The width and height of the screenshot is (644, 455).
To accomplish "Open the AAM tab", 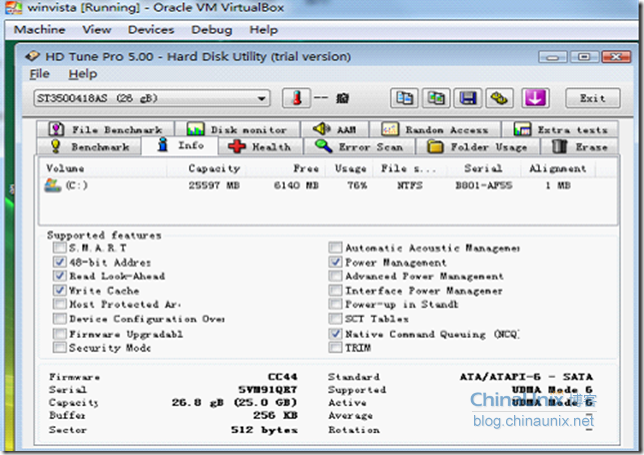I will [x=335, y=130].
